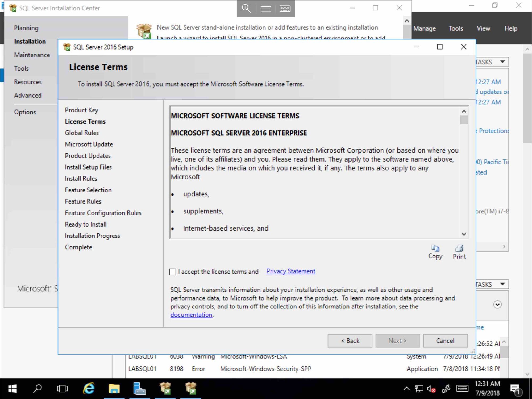The height and width of the screenshot is (399, 532).
Task: Click the zoom magnifier in remote toolbar
Action: click(x=246, y=9)
